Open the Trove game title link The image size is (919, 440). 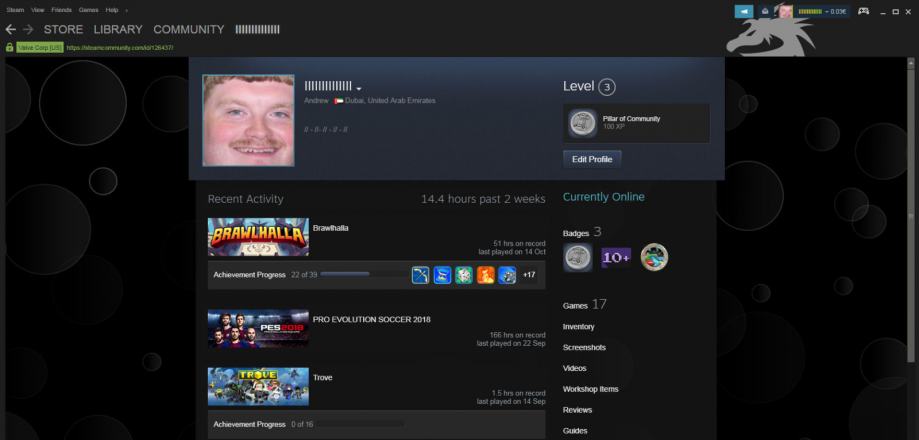(322, 378)
